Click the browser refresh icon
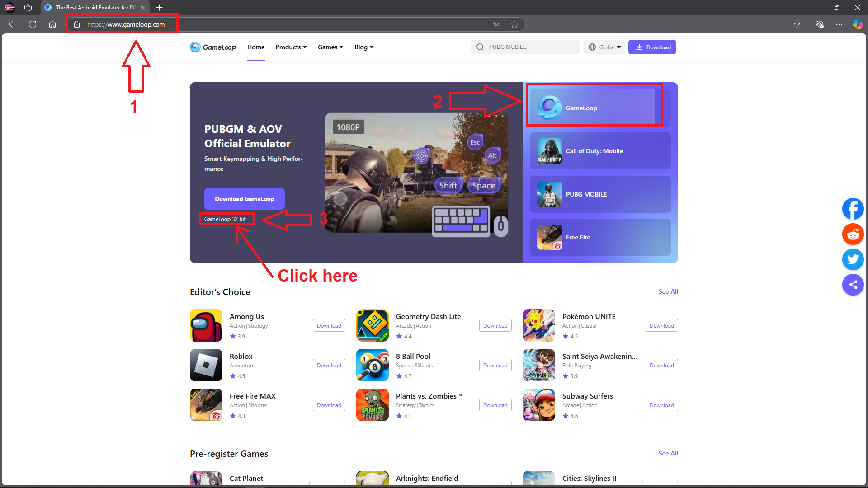 33,24
